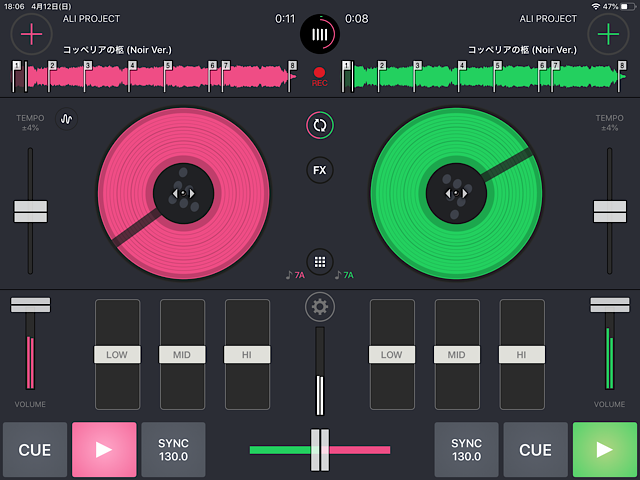Click right deck elapsed time 0:08
This screenshot has height=480, width=640.
(x=357, y=19)
